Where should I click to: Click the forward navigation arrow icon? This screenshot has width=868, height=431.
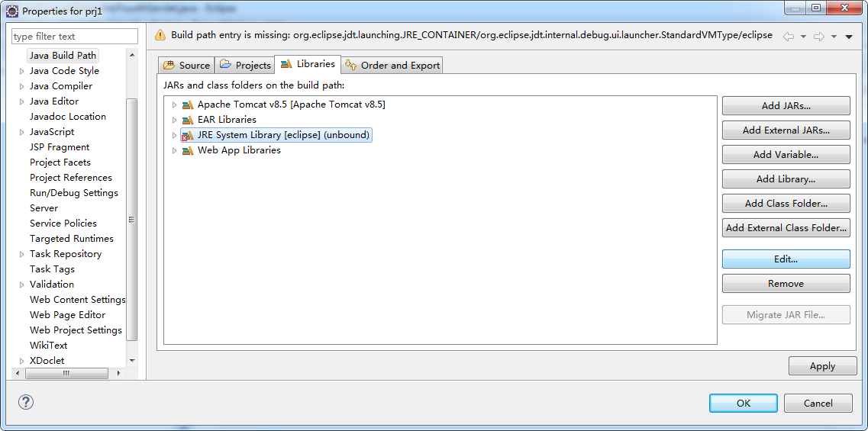[x=819, y=37]
